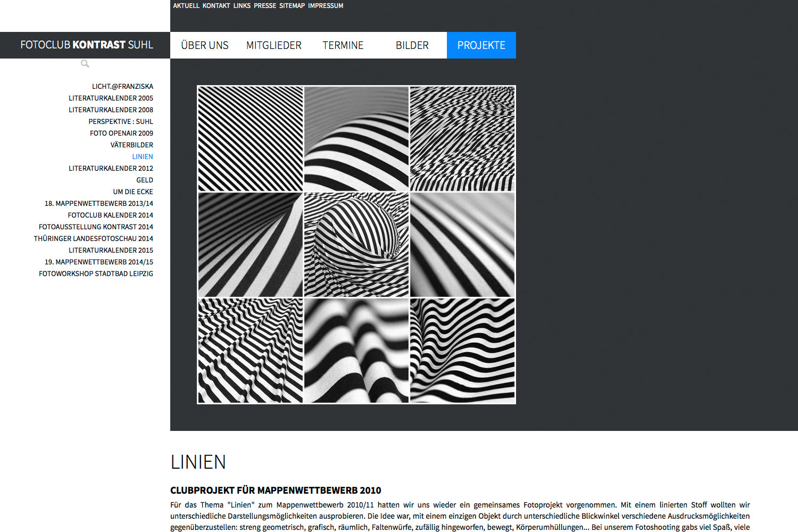Open the SITEMAP from top bar
798x532 pixels.
[x=292, y=6]
